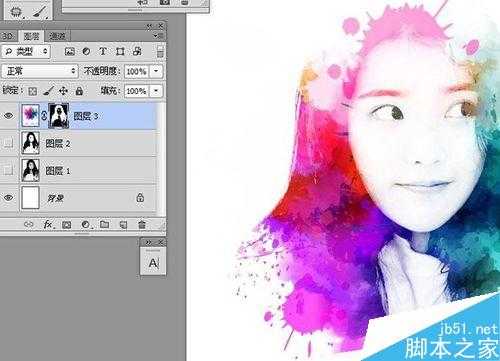
Task: Filter layers by shape icon
Action: 120,51
